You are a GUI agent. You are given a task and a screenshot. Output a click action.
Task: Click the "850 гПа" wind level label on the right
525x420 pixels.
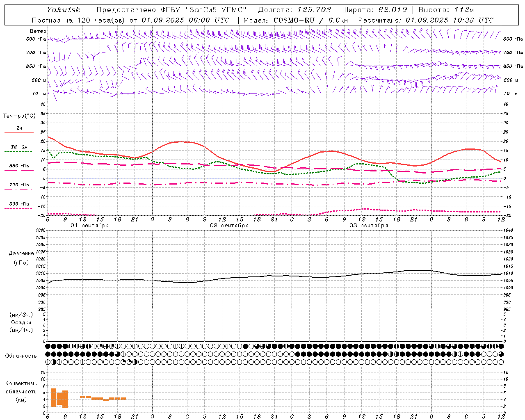click(x=513, y=66)
